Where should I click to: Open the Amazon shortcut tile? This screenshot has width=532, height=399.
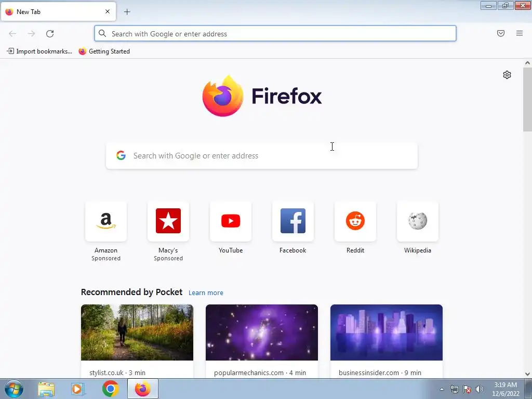[106, 221]
